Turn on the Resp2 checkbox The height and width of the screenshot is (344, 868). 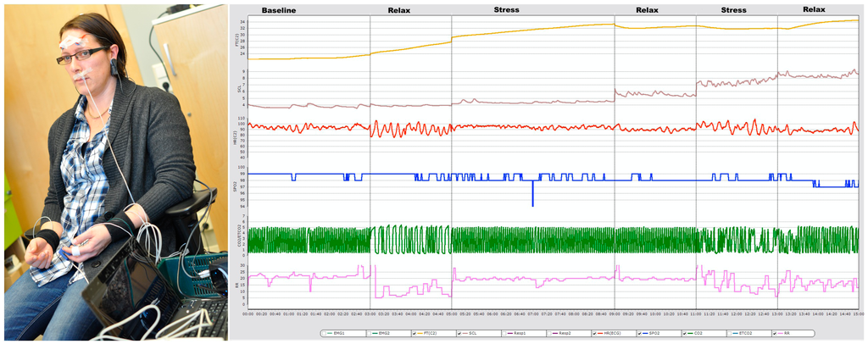click(x=548, y=334)
